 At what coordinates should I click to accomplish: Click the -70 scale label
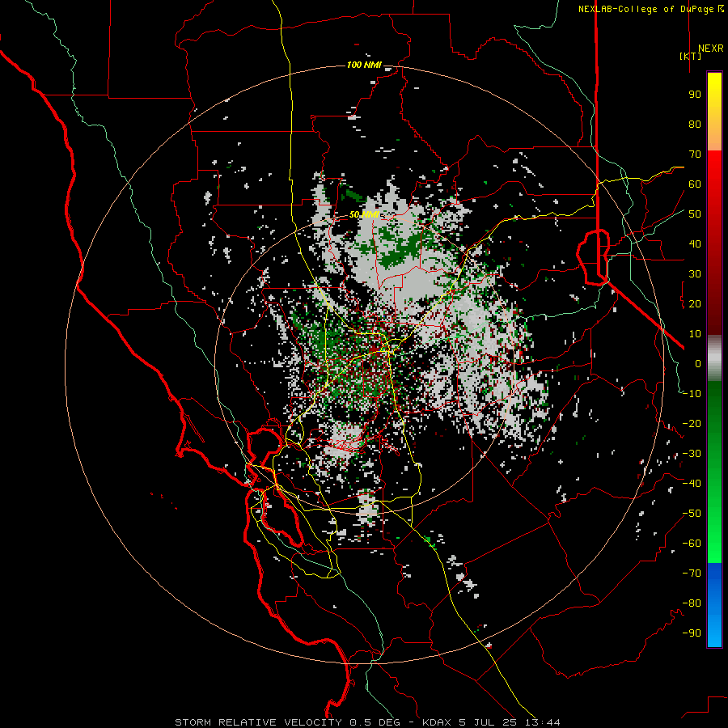click(692, 574)
